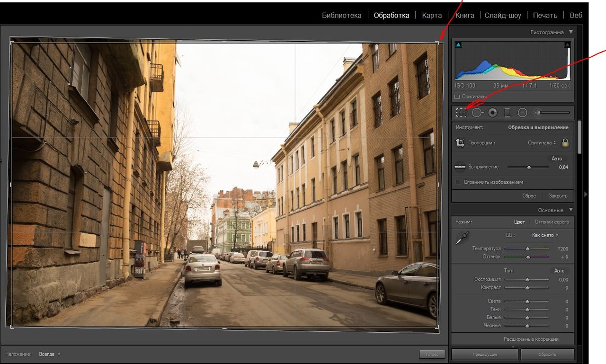
Task: Open the Наложение Всегда dropdown
Action: (x=50, y=354)
